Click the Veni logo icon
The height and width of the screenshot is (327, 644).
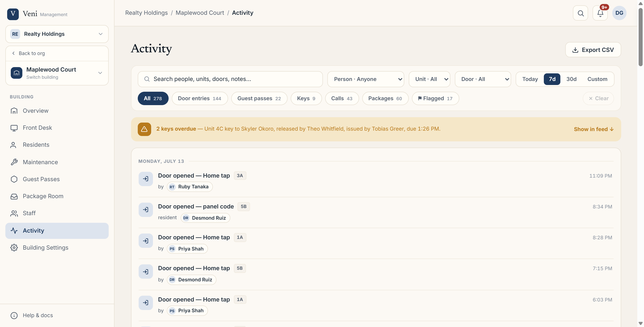point(13,14)
